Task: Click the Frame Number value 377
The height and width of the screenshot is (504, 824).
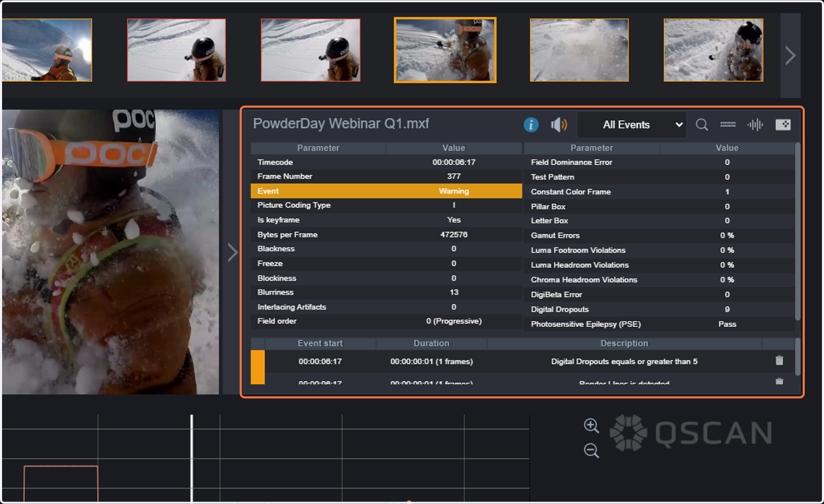Action: point(454,176)
